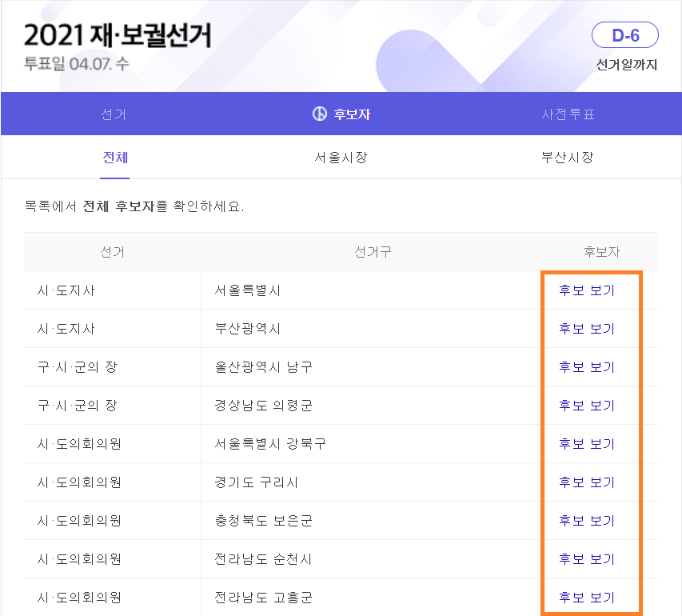Switch to the 선거 tab

(x=114, y=114)
